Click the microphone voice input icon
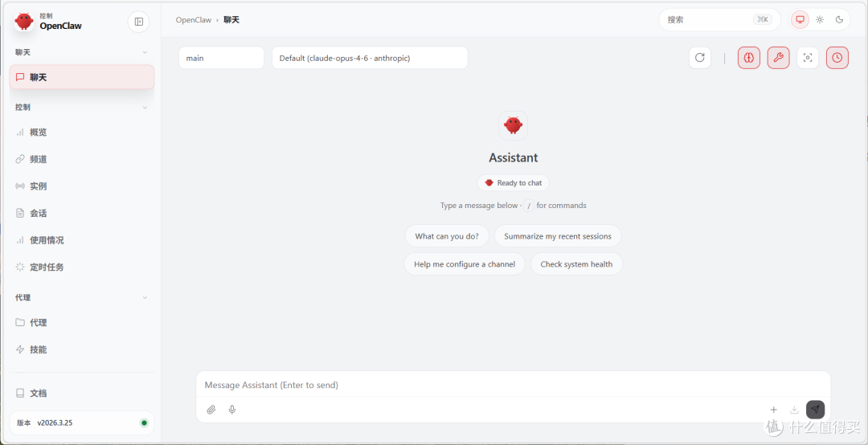This screenshot has width=868, height=445. click(x=232, y=410)
